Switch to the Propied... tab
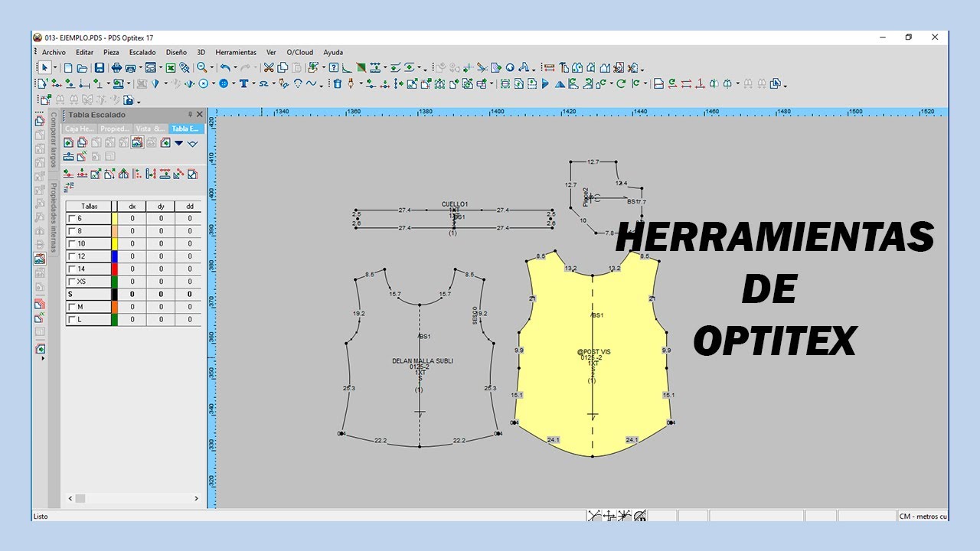 [116, 129]
